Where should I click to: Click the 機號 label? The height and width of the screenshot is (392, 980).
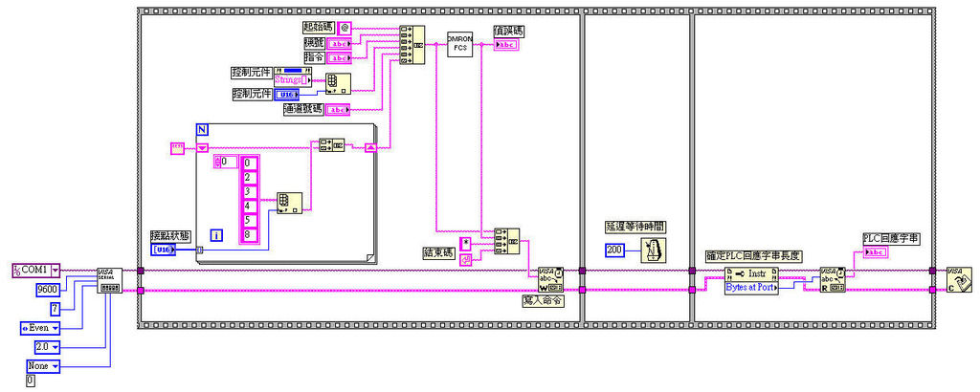point(313,43)
